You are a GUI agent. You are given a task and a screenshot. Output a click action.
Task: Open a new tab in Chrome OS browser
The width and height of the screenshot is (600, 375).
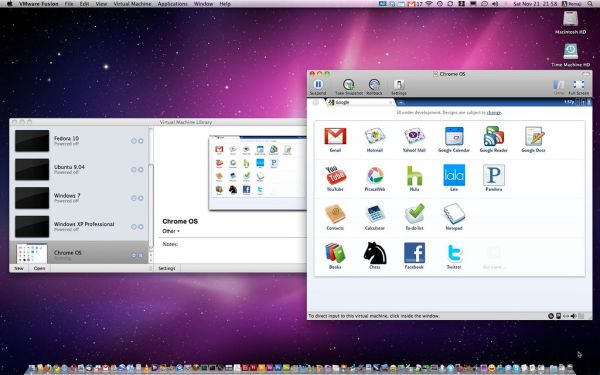pos(401,102)
